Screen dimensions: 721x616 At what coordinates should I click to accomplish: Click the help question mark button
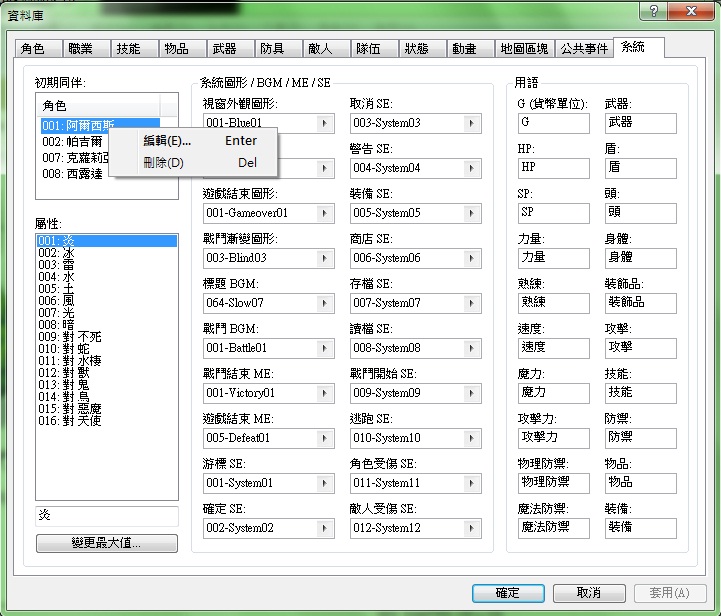(x=653, y=11)
